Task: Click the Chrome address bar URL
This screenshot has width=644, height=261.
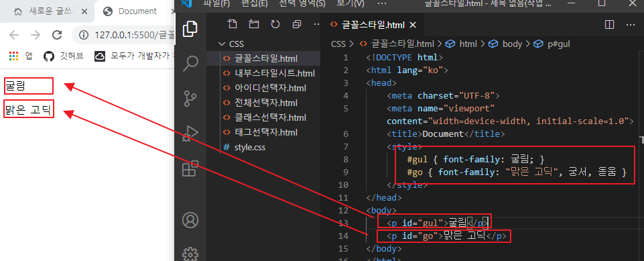Action: [134, 35]
